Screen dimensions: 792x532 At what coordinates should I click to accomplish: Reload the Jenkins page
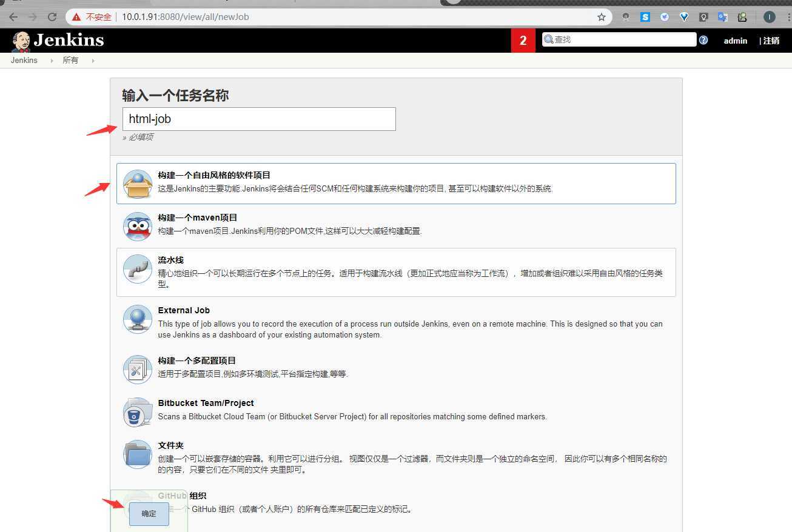tap(52, 17)
